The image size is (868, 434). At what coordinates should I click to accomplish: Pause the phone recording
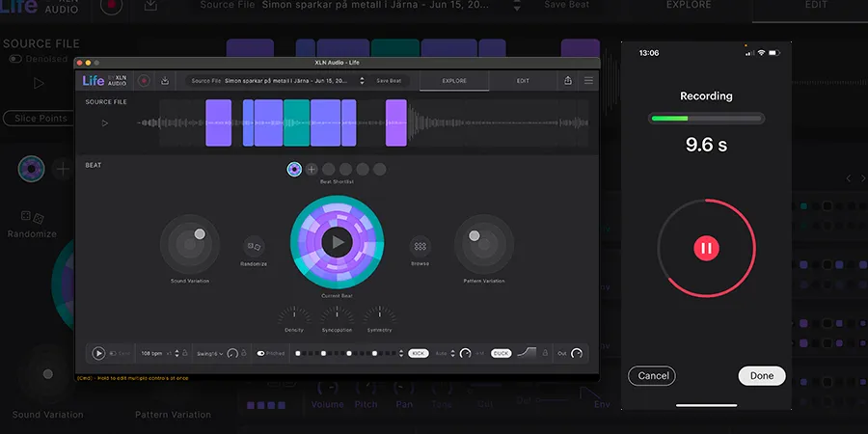pyautogui.click(x=706, y=248)
